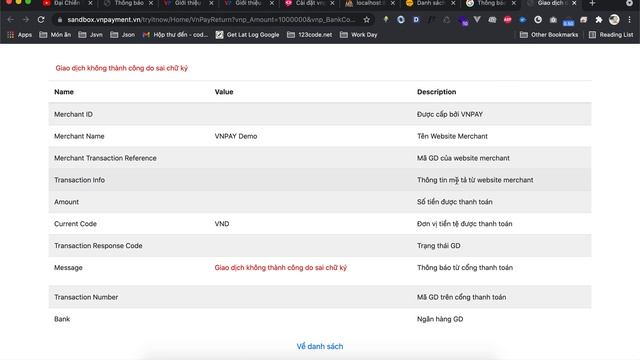
Task: Open the Chrome three-dot menu
Action: 629,20
